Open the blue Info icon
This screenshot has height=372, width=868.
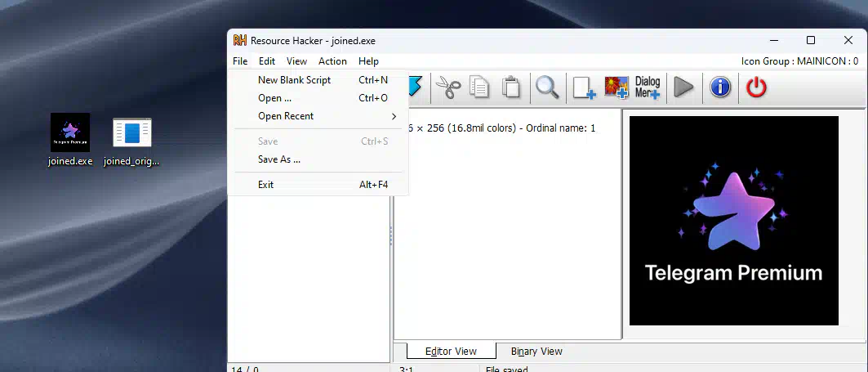coord(720,87)
